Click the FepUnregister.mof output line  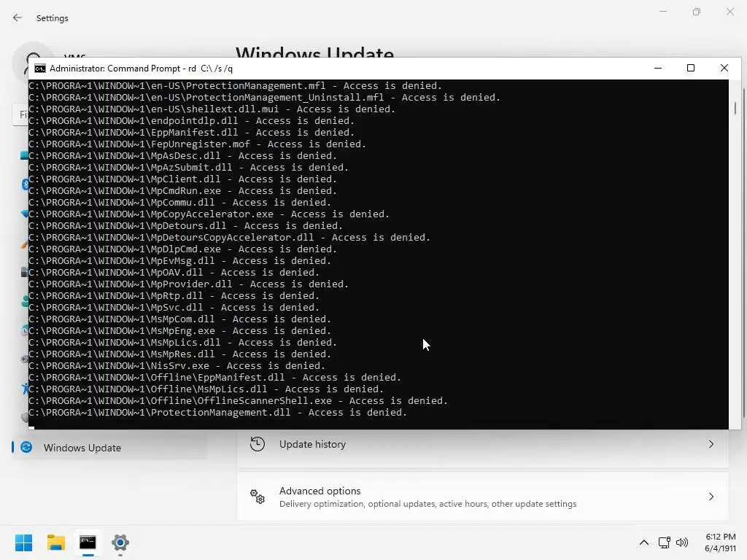tap(197, 144)
